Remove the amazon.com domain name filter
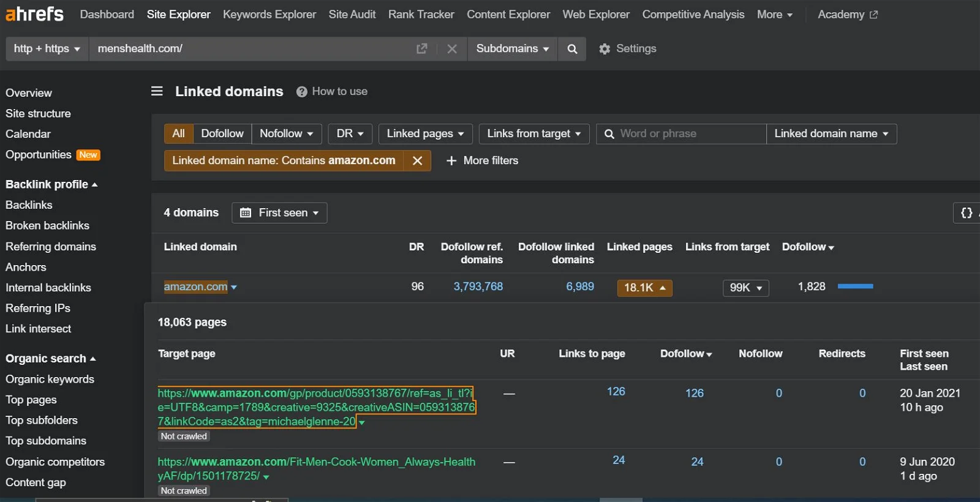980x502 pixels. coord(417,160)
